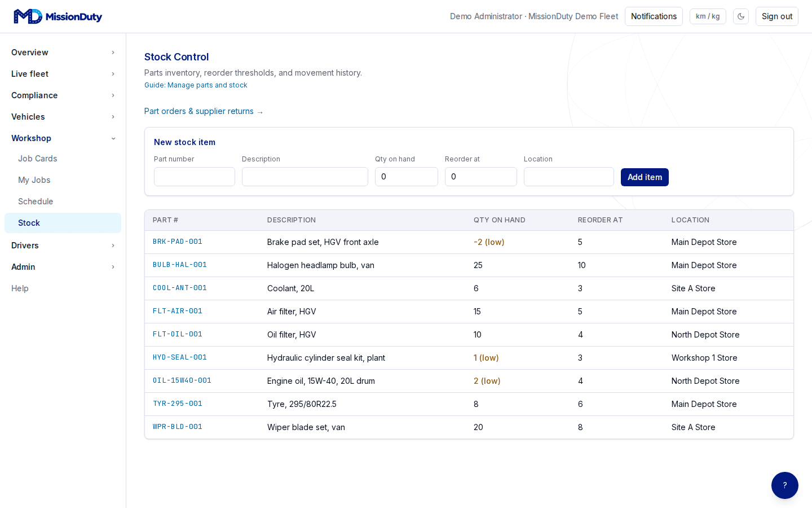Click the LOCATION column header
This screenshot has height=508, width=812.
pyautogui.click(x=691, y=220)
